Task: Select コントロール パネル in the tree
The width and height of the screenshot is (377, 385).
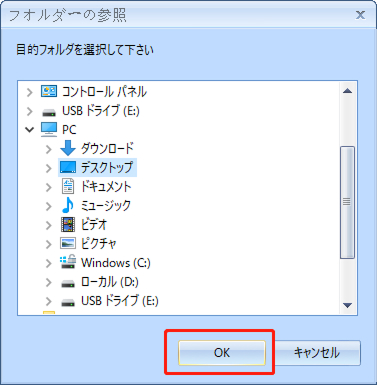Action: (104, 92)
